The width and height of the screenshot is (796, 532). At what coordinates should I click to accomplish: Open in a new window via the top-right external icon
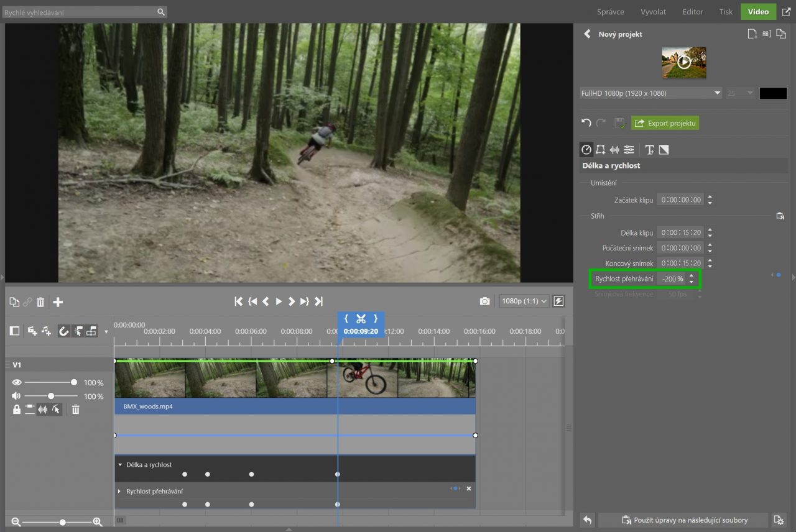786,12
